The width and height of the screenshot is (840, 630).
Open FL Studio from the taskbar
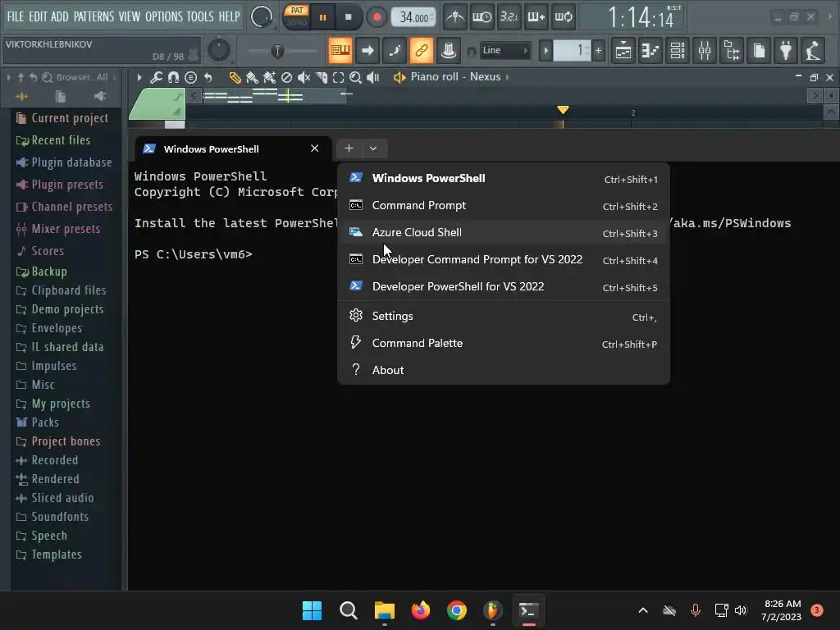[x=492, y=610]
